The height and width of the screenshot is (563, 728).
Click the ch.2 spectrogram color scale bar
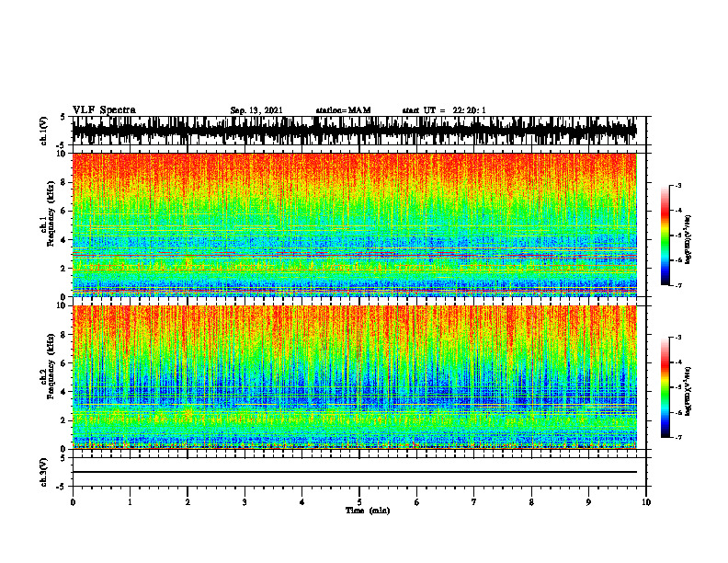pos(665,387)
